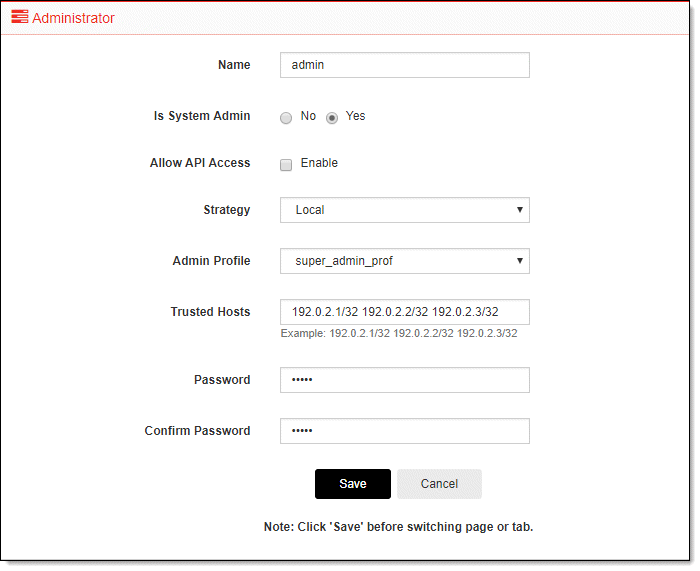The width and height of the screenshot is (700, 571).
Task: Click the black Save button
Action: click(353, 483)
